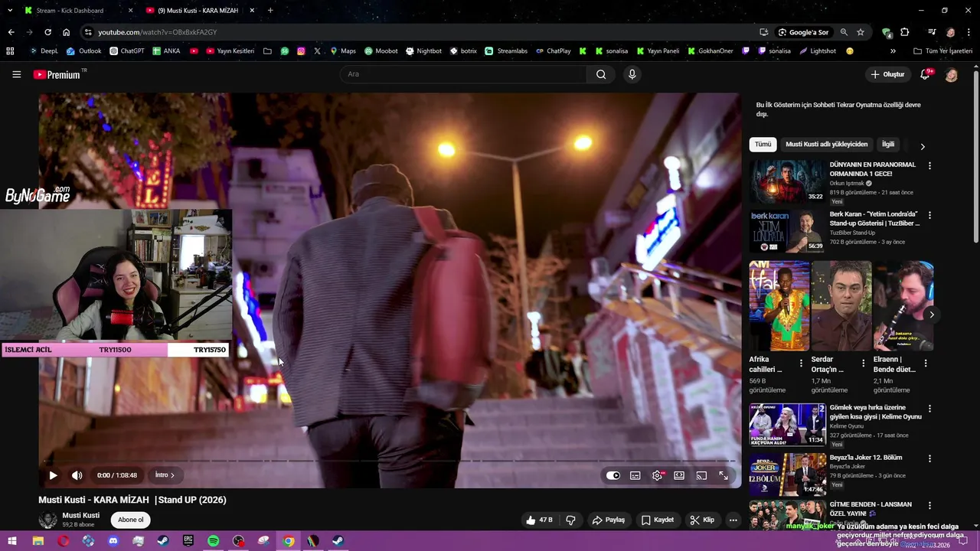Click the Ara search input field
Viewport: 980px width, 551px height.
click(x=463, y=74)
